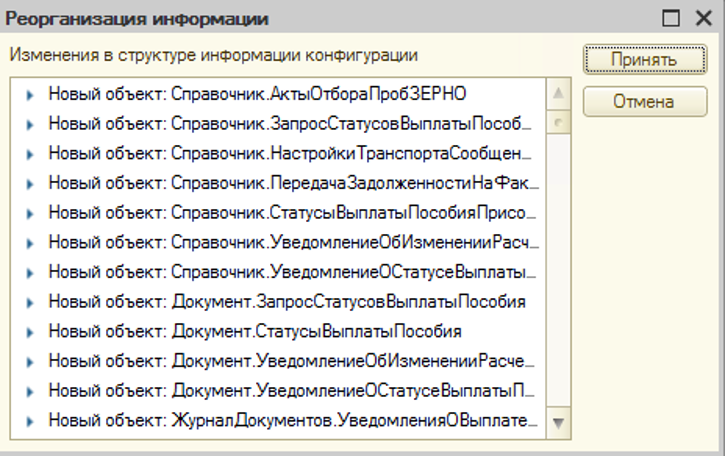
Task: Expand the Справочник.УведомлениеОбИзмененииРасч… row
Action: click(x=30, y=243)
